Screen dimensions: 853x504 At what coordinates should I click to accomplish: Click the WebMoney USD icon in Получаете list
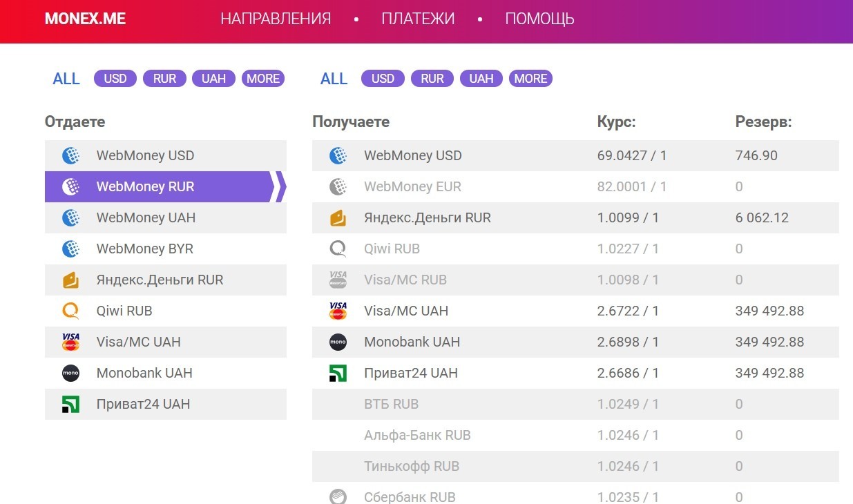(338, 155)
